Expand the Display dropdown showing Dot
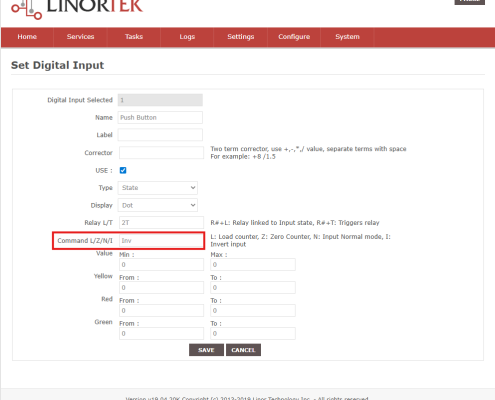The width and height of the screenshot is (495, 400). tap(158, 205)
